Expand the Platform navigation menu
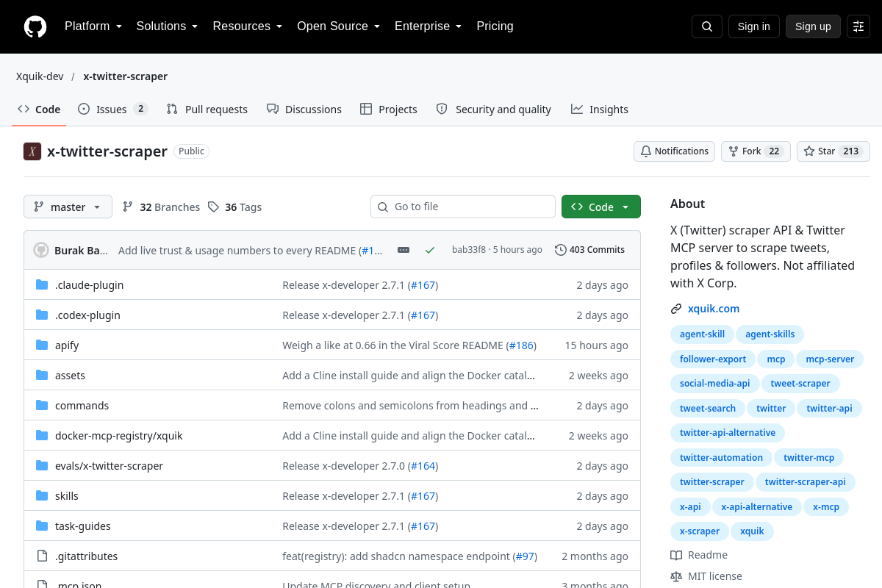Screen dimensions: 882x588 click(93, 26)
